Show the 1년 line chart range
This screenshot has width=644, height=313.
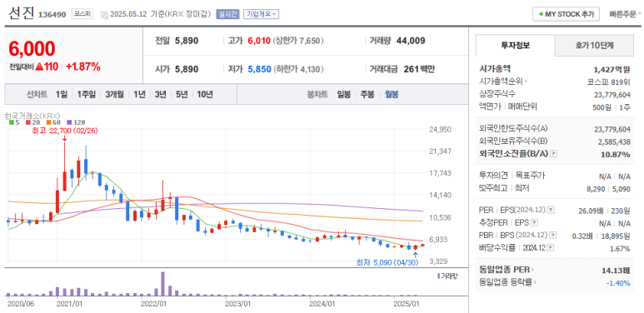coord(139,94)
